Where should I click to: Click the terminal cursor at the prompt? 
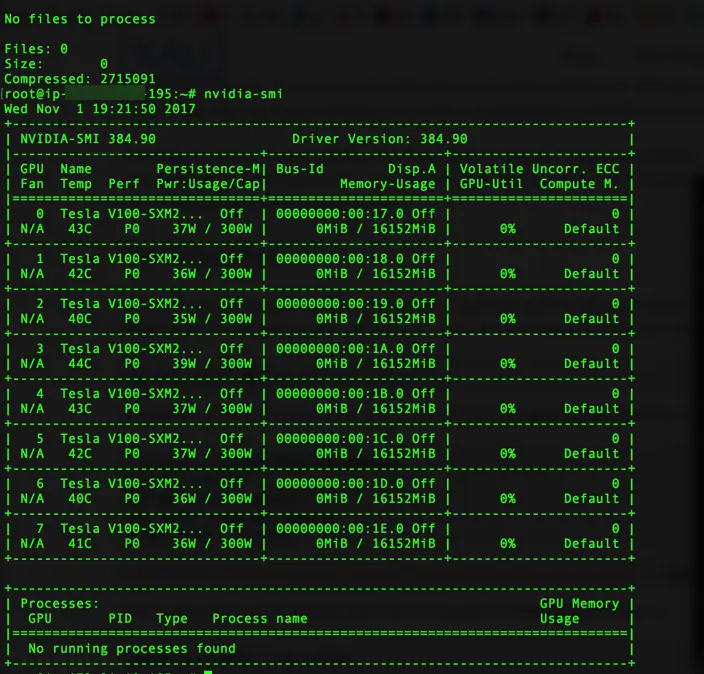[208, 672]
